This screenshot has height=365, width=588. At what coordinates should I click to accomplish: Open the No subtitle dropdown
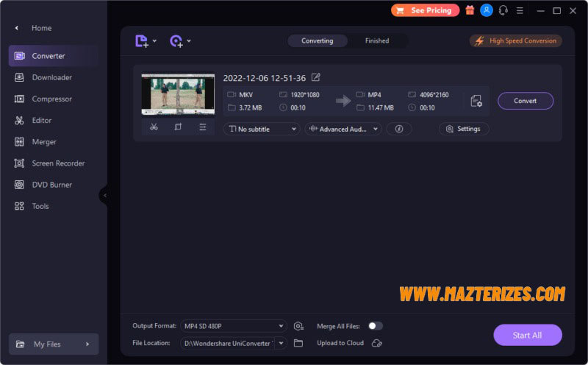coord(262,129)
